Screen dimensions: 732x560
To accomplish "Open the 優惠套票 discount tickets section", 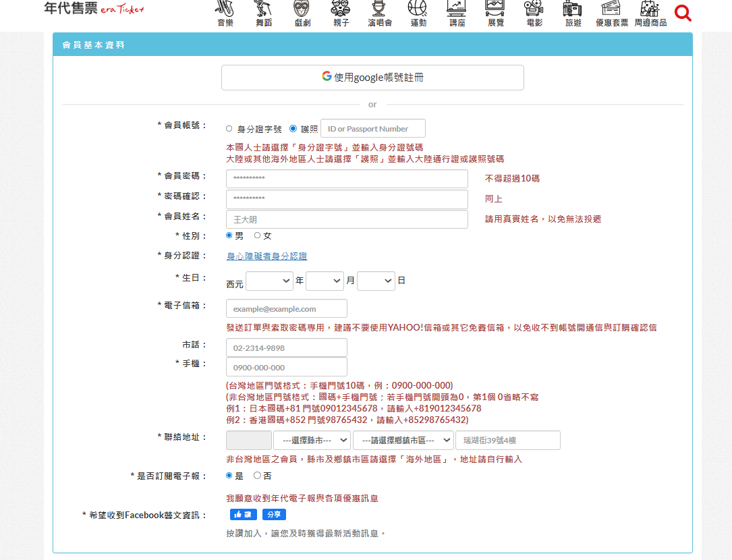I will click(611, 12).
